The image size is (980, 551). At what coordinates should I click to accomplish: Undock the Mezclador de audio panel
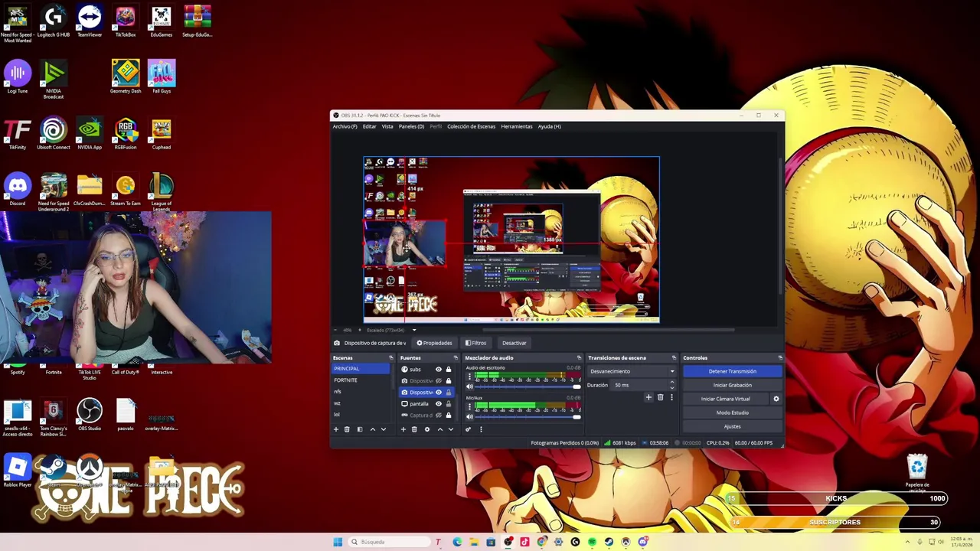579,357
